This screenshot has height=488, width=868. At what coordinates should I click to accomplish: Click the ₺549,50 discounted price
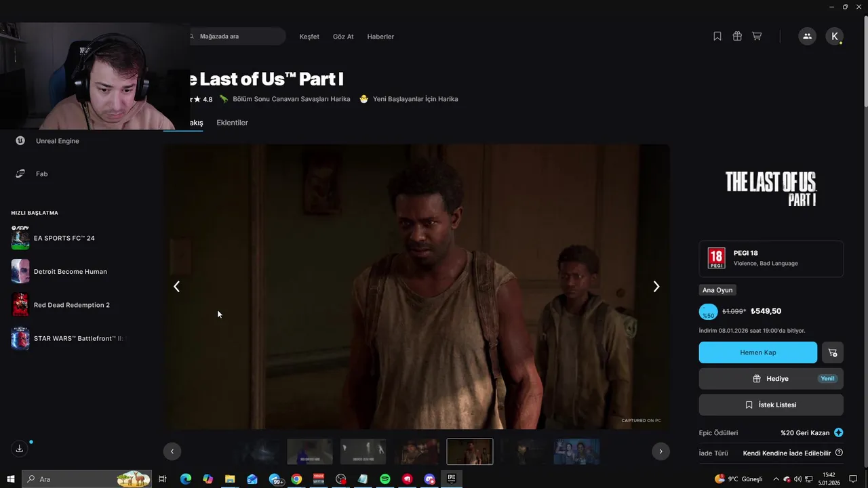click(766, 311)
